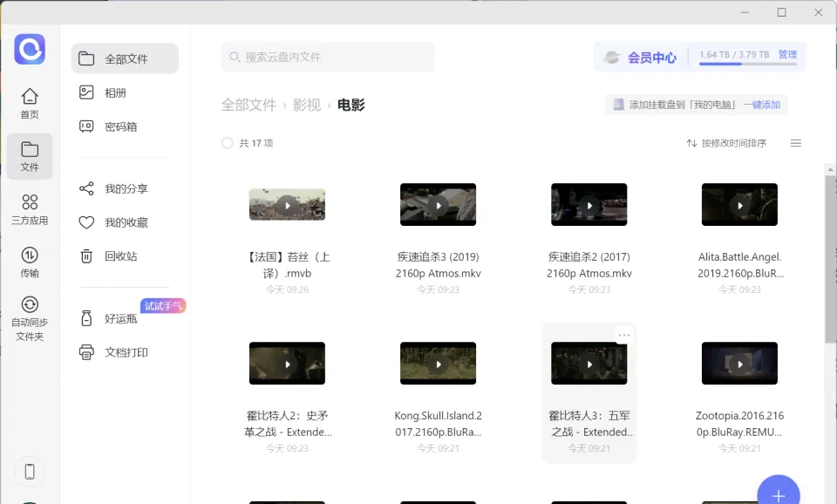This screenshot has height=504, width=837.
Task: Click the storage usage progress bar
Action: [748, 64]
